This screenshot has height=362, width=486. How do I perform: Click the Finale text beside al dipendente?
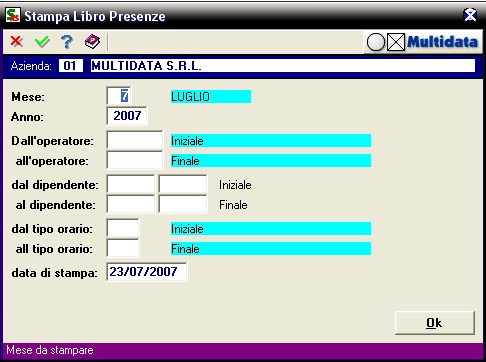pyautogui.click(x=233, y=205)
